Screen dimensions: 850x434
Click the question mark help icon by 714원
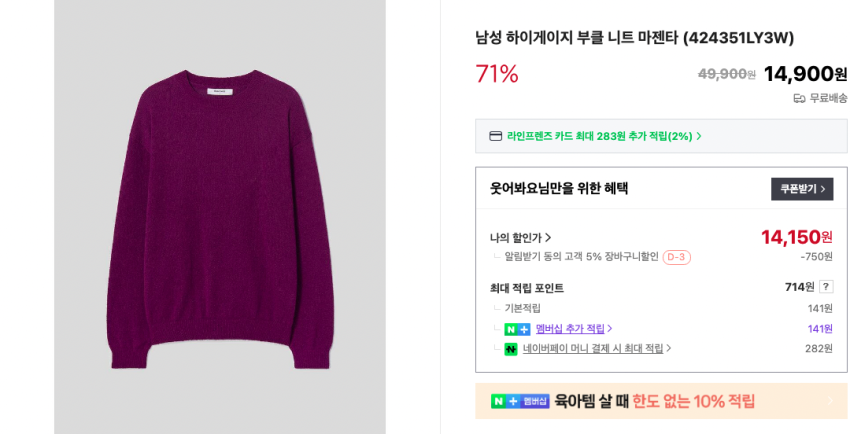pos(826,287)
